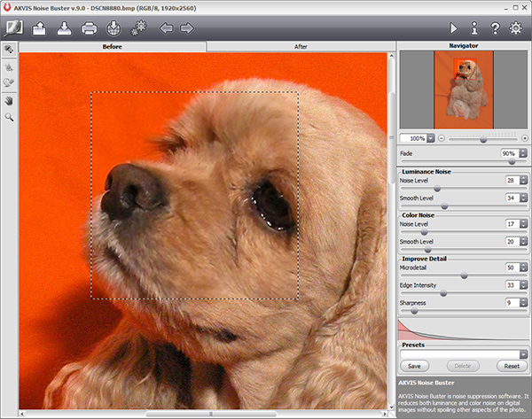The height and width of the screenshot is (419, 532).
Task: Open the Help question mark icon
Action: 496,28
